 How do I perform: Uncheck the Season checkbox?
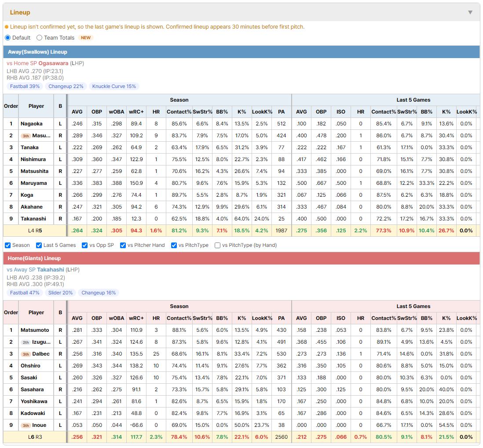pyautogui.click(x=8, y=245)
